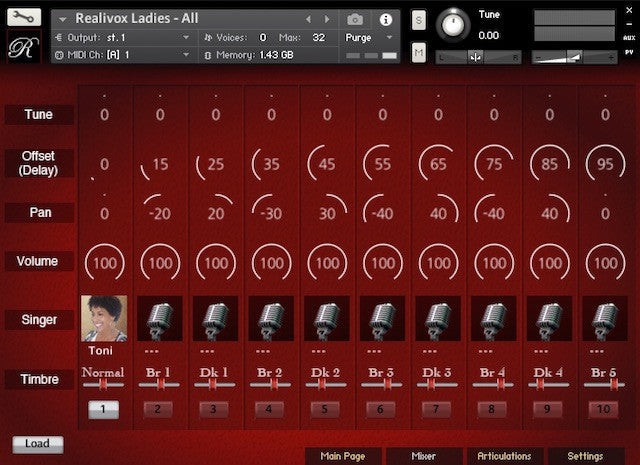Image resolution: width=640 pixels, height=465 pixels.
Task: Go to the next instrument arrow
Action: [327, 19]
